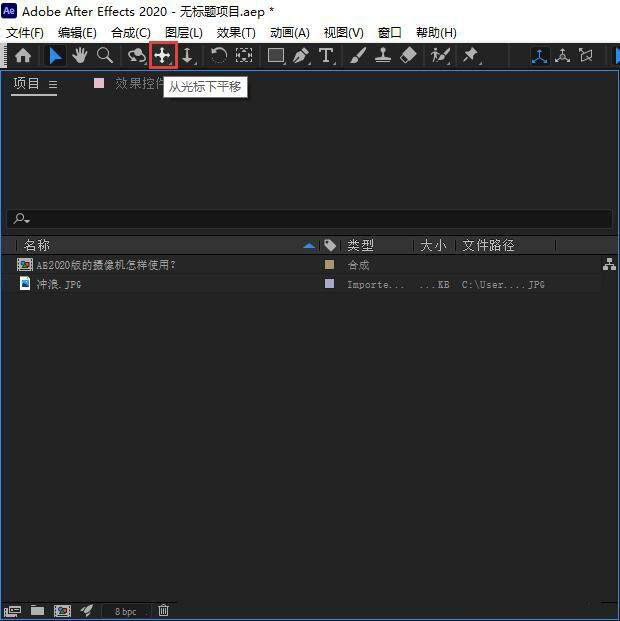The width and height of the screenshot is (620, 621).
Task: Click the 'C:\User....JPG' path cell
Action: [x=503, y=284]
